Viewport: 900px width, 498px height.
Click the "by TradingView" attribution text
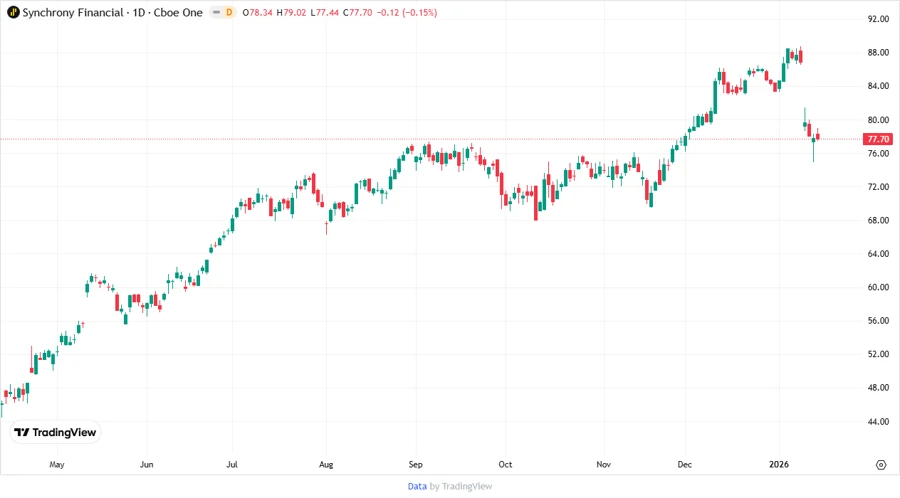[x=461, y=486]
